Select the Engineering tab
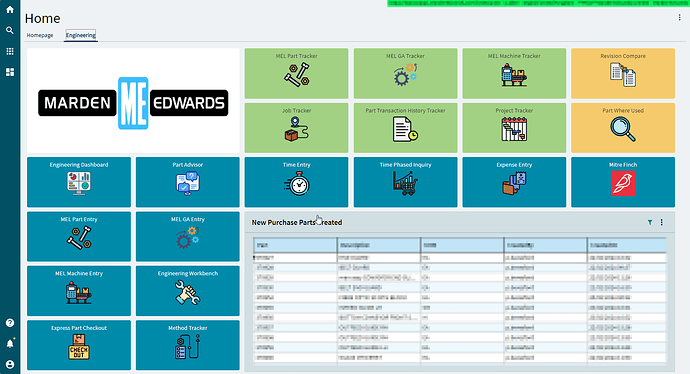This screenshot has width=690, height=374. pyautogui.click(x=81, y=35)
